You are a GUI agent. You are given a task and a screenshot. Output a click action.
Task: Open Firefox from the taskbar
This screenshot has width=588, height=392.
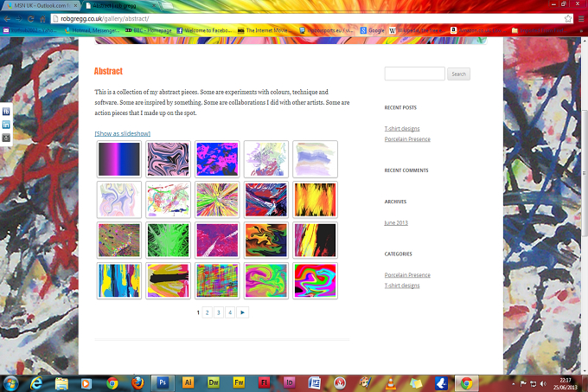[x=137, y=383]
